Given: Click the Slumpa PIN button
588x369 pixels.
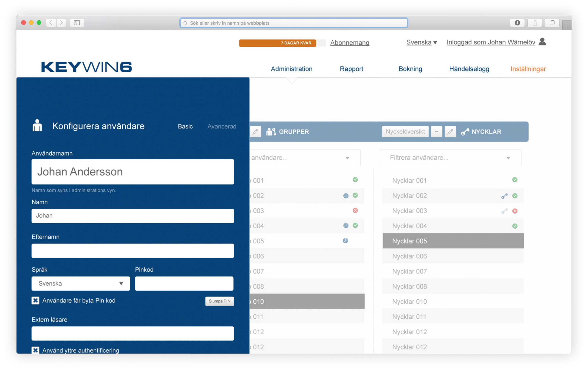Looking at the screenshot, I should coord(219,301).
